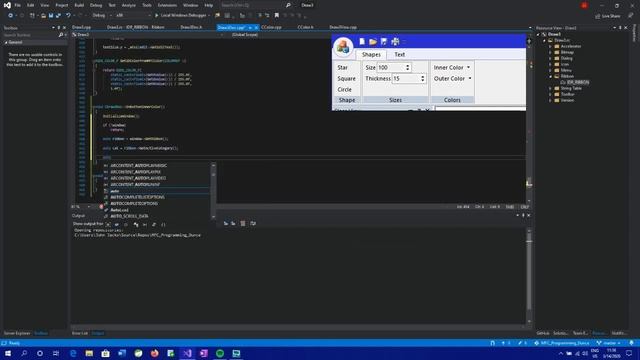Choose 'auto' in the IntelliSense list
640x360 pixels.
[157, 191]
